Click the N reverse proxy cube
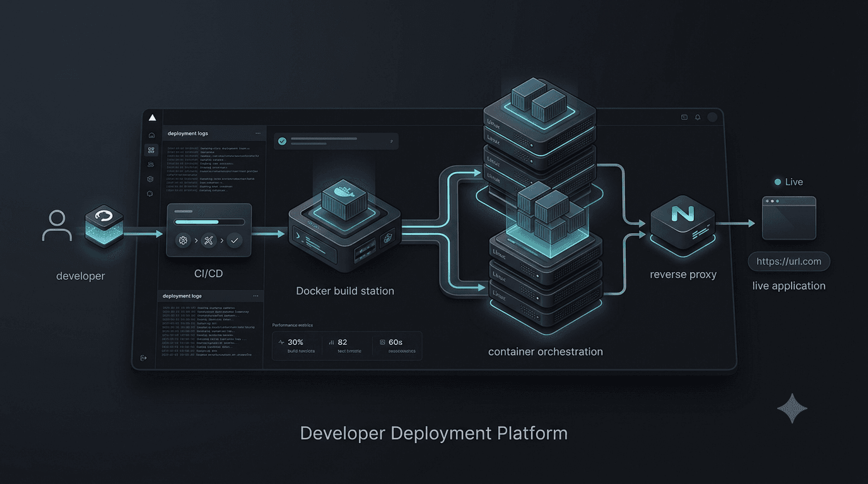This screenshot has width=868, height=484. 683,225
